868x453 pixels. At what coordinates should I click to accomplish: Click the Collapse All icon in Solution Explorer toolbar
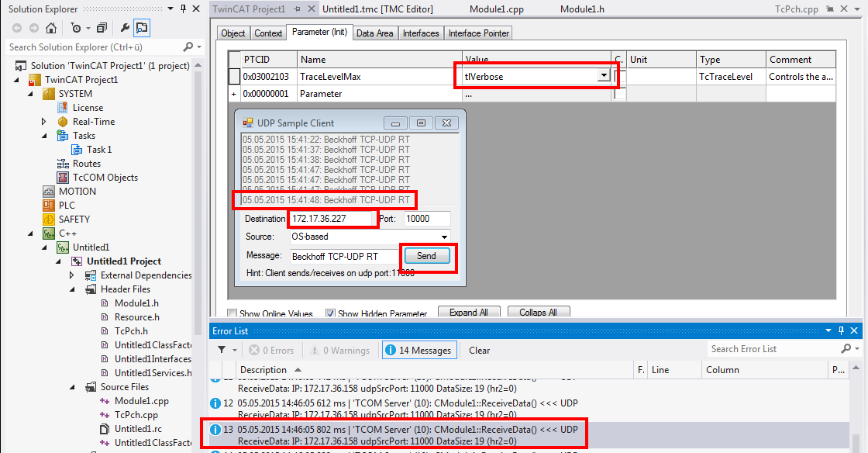[102, 28]
